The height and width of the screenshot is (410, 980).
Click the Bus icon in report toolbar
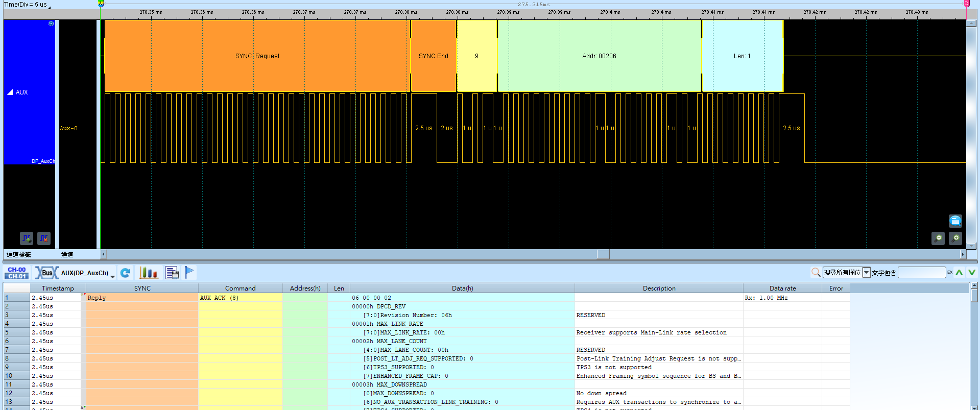click(x=47, y=273)
